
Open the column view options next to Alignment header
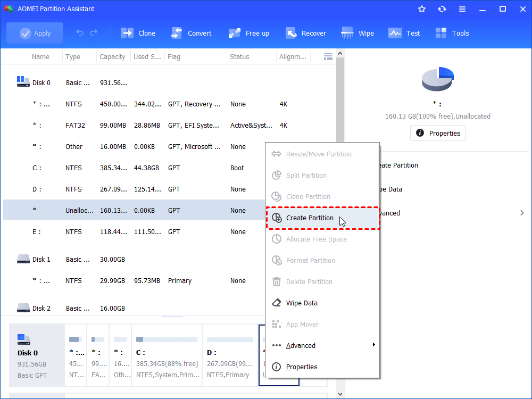coord(328,56)
